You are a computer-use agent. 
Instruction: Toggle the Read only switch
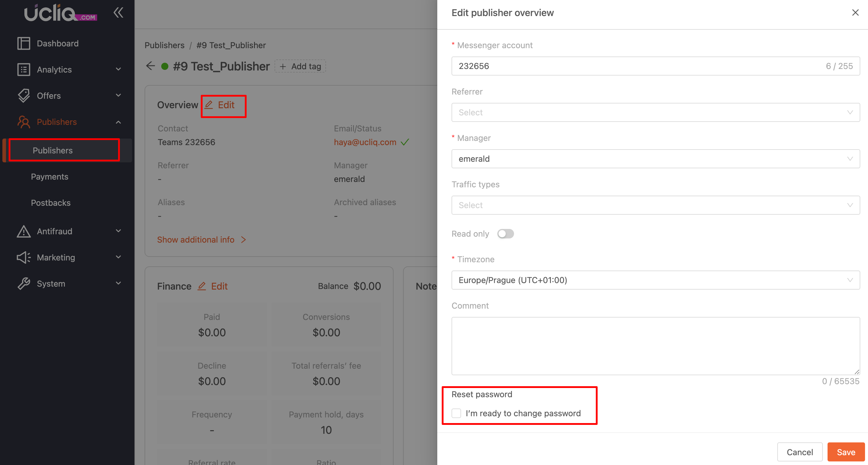505,234
